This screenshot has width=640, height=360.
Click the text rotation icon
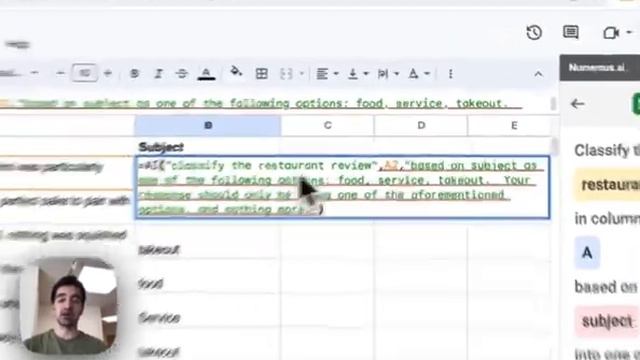pos(413,74)
